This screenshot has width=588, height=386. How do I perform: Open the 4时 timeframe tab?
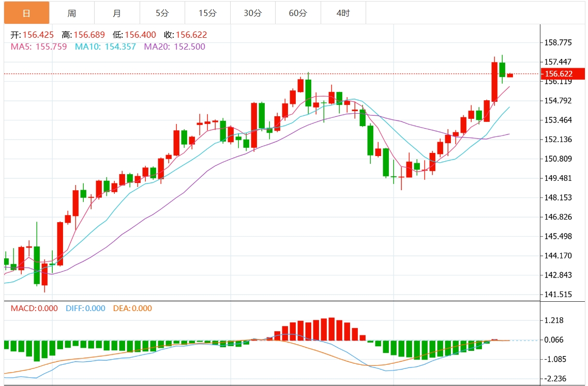343,13
